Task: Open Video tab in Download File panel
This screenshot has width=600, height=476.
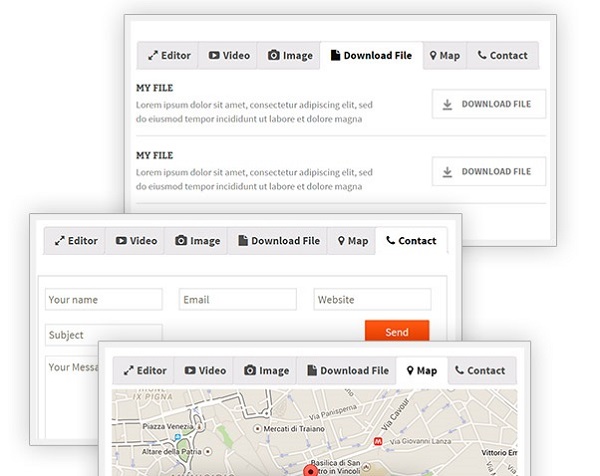Action: [228, 55]
